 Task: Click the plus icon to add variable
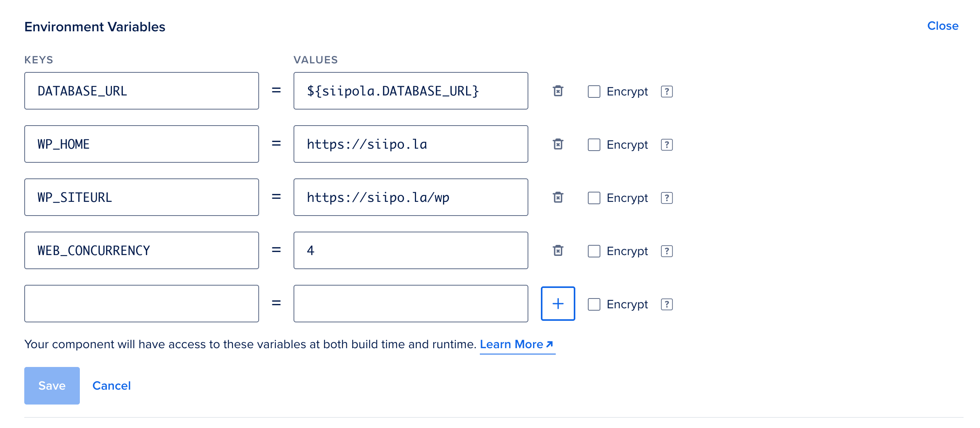point(558,304)
